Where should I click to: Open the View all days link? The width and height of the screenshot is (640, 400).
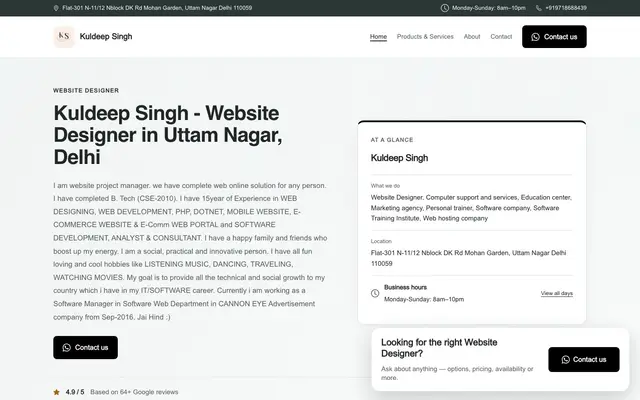(557, 293)
